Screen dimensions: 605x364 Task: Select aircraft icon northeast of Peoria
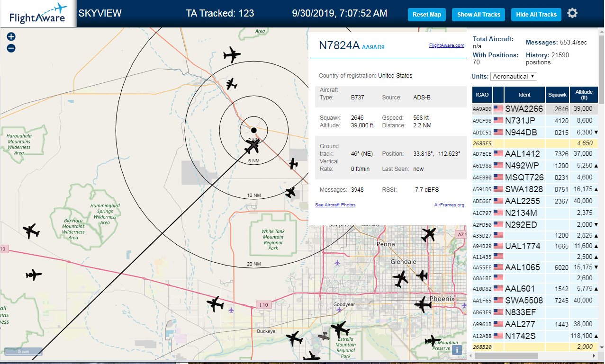pos(429,234)
